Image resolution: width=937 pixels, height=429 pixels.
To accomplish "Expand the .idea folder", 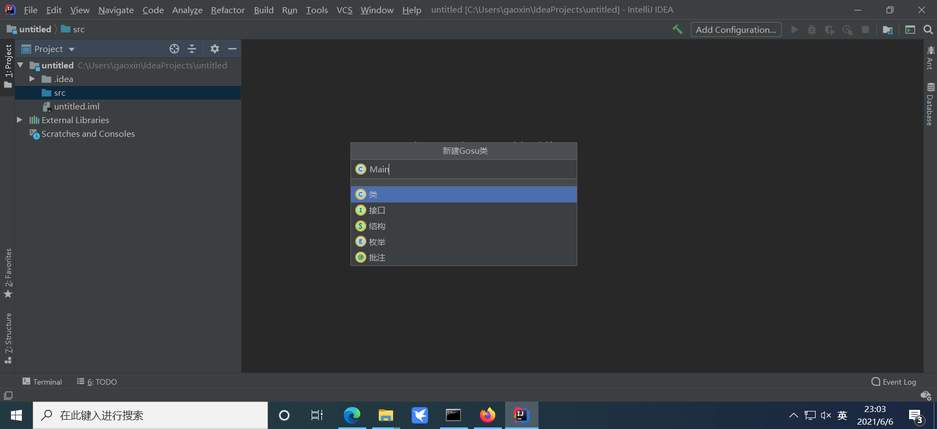I will (32, 79).
